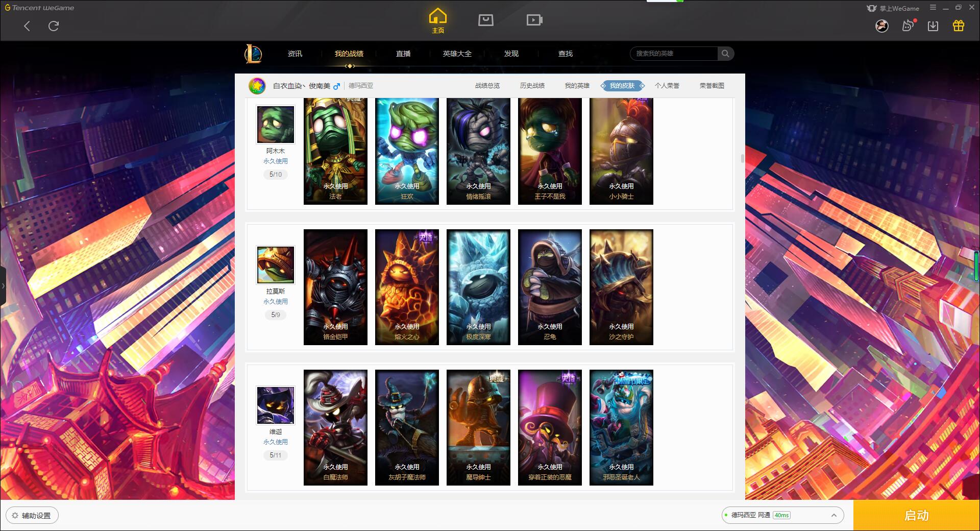Click the 40ms ping indicator
This screenshot has height=531, width=980.
[781, 515]
